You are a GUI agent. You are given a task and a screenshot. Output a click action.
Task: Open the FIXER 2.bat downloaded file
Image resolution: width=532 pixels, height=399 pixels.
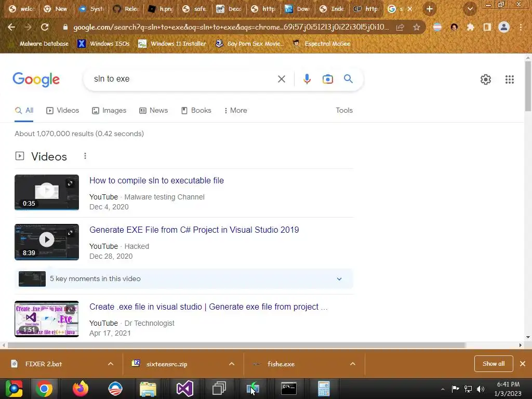(44, 364)
